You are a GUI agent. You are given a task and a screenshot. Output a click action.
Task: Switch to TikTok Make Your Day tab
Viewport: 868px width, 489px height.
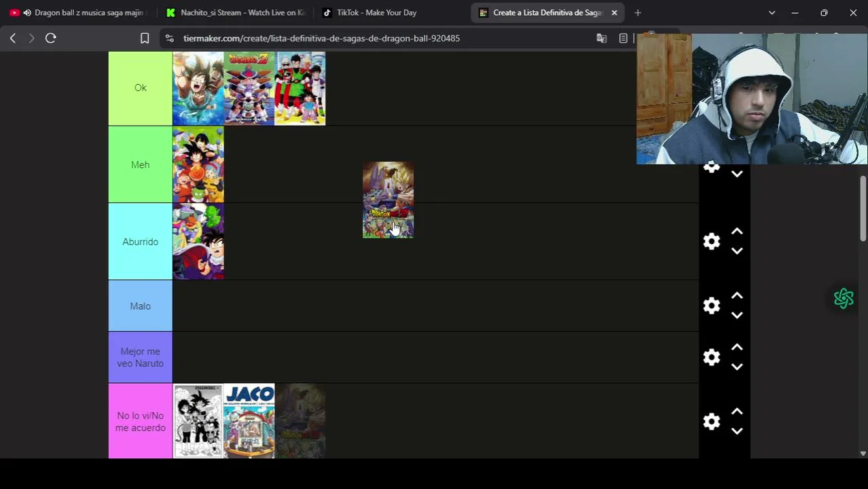(391, 13)
